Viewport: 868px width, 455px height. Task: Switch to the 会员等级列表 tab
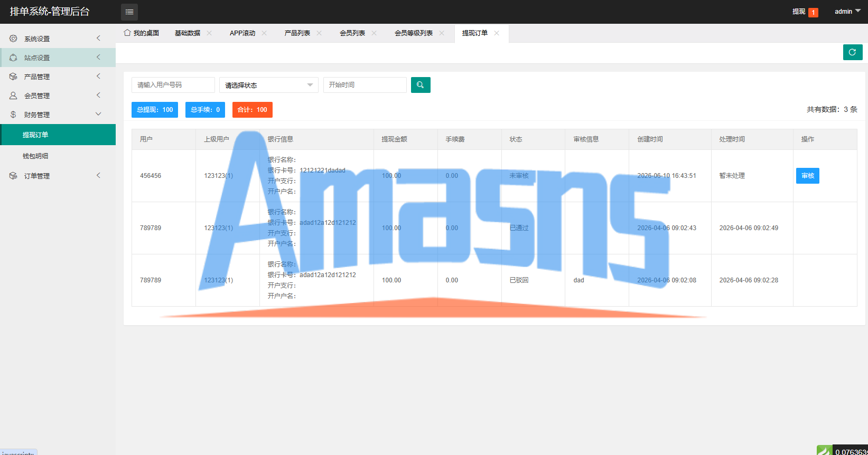(414, 33)
